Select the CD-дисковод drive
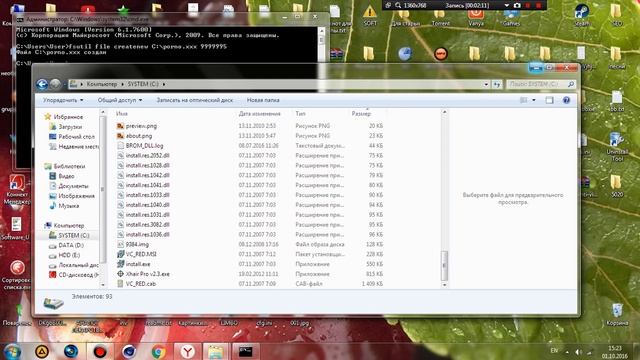The image size is (640, 360). click(78, 275)
